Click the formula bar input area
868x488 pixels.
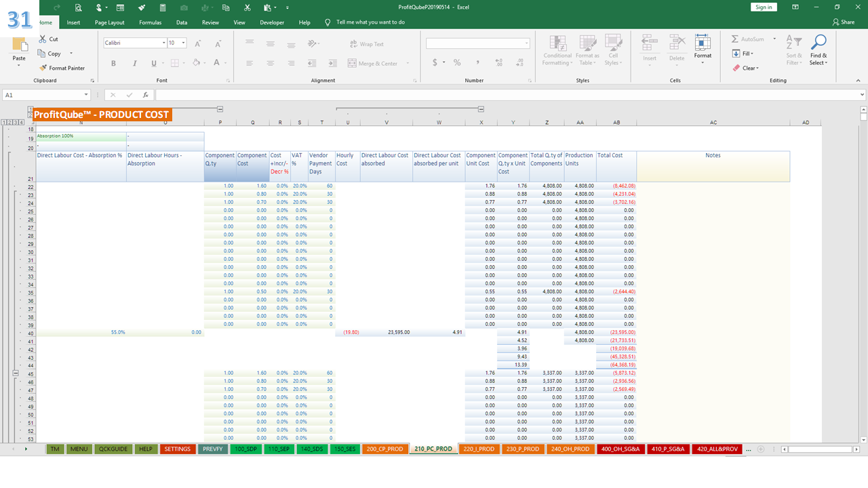pos(505,95)
